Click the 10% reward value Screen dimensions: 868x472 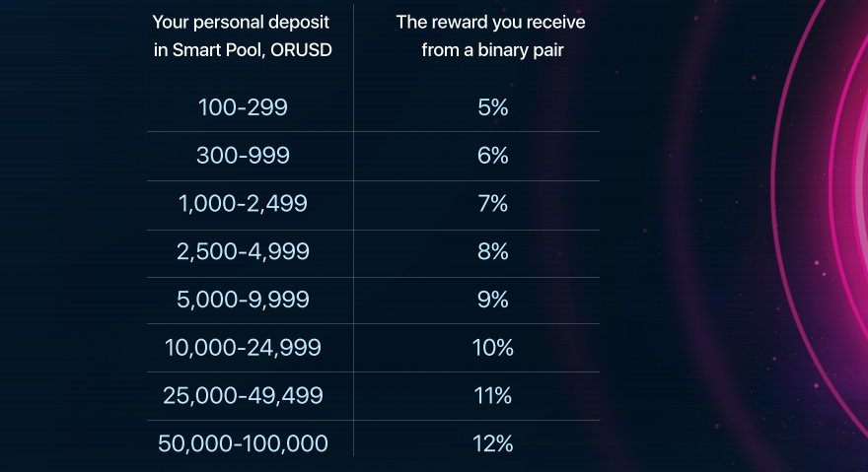[x=492, y=348]
